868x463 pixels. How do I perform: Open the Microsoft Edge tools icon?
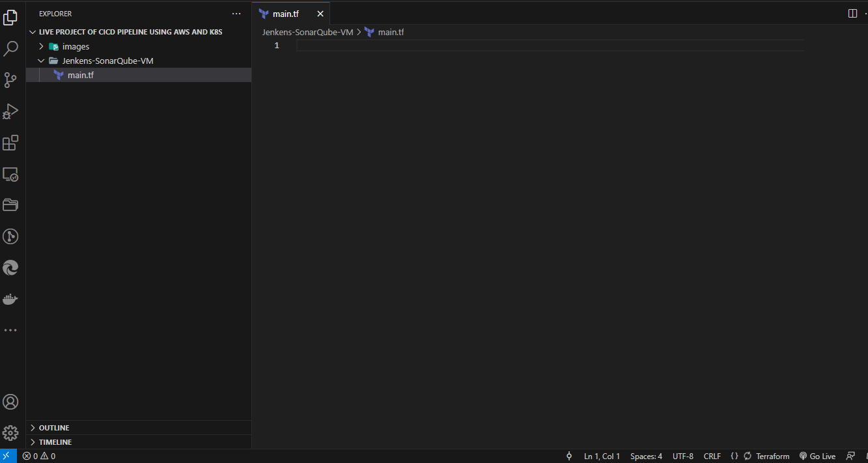[x=10, y=268]
